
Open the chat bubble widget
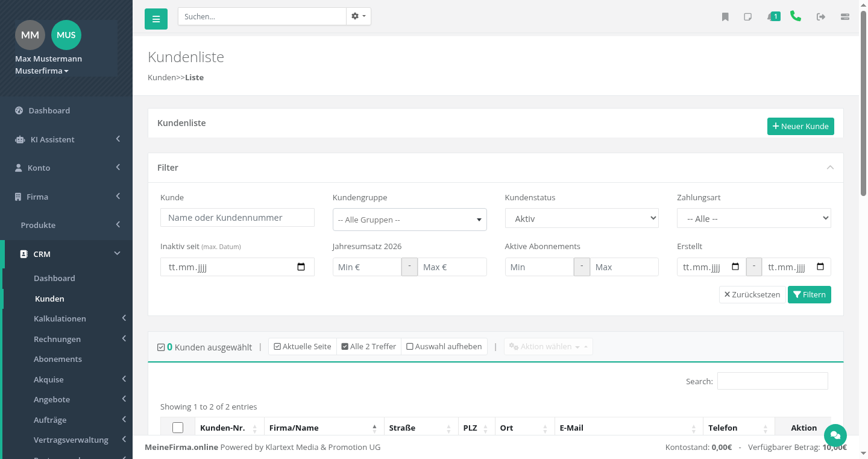point(835,435)
